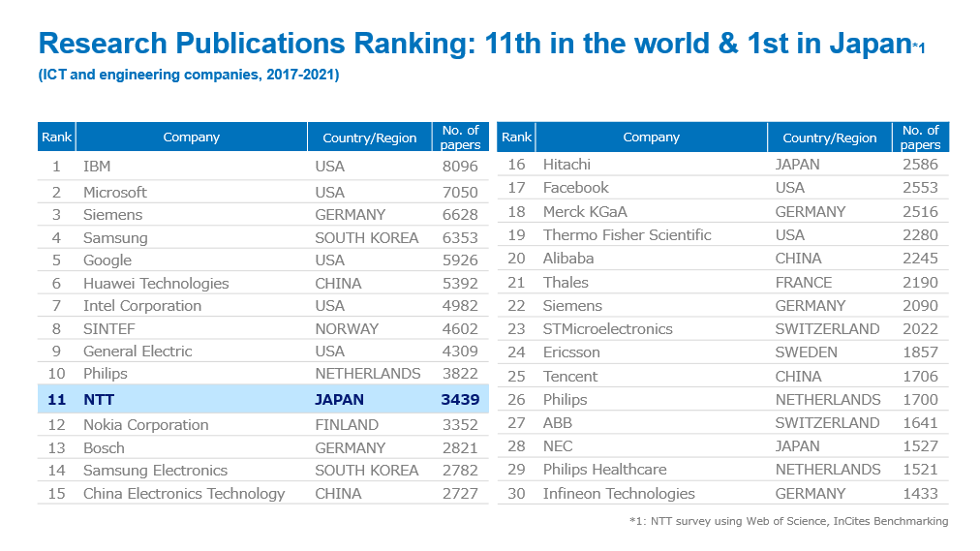Click the 'Google' company cell

coord(107,260)
